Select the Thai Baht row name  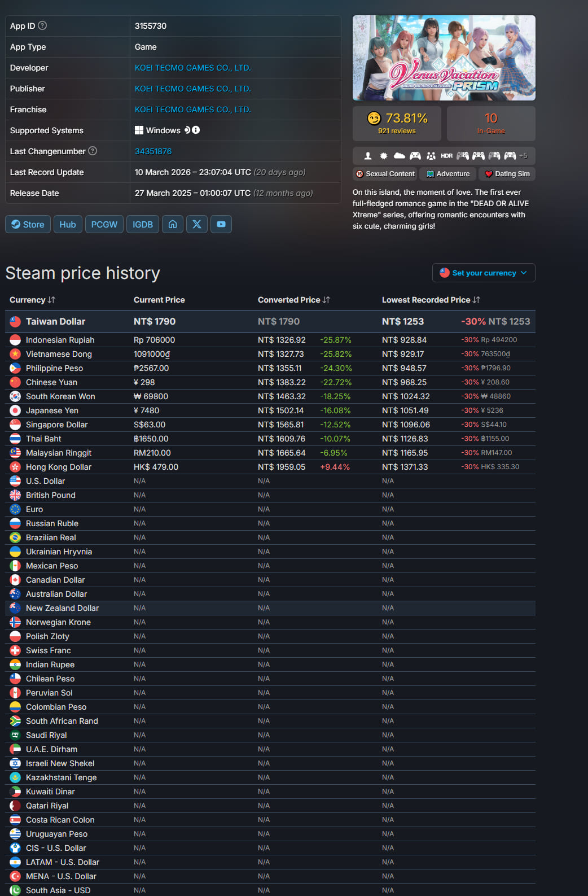point(43,439)
